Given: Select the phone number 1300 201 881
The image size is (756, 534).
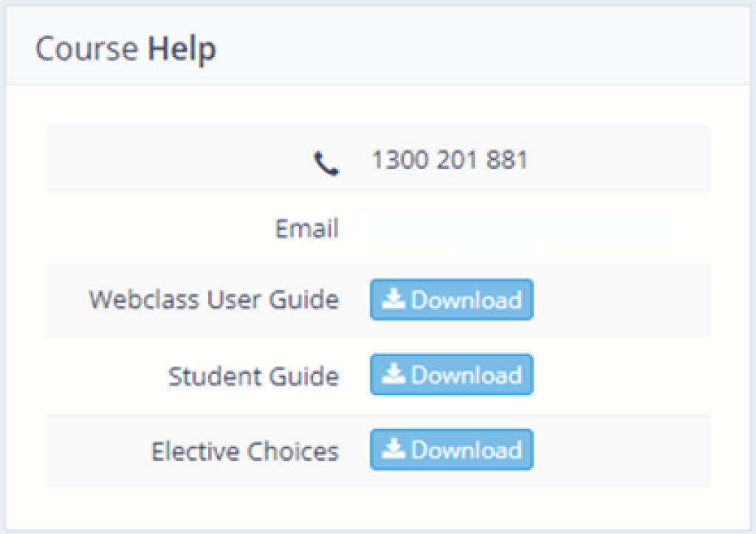Looking at the screenshot, I should click(x=450, y=160).
